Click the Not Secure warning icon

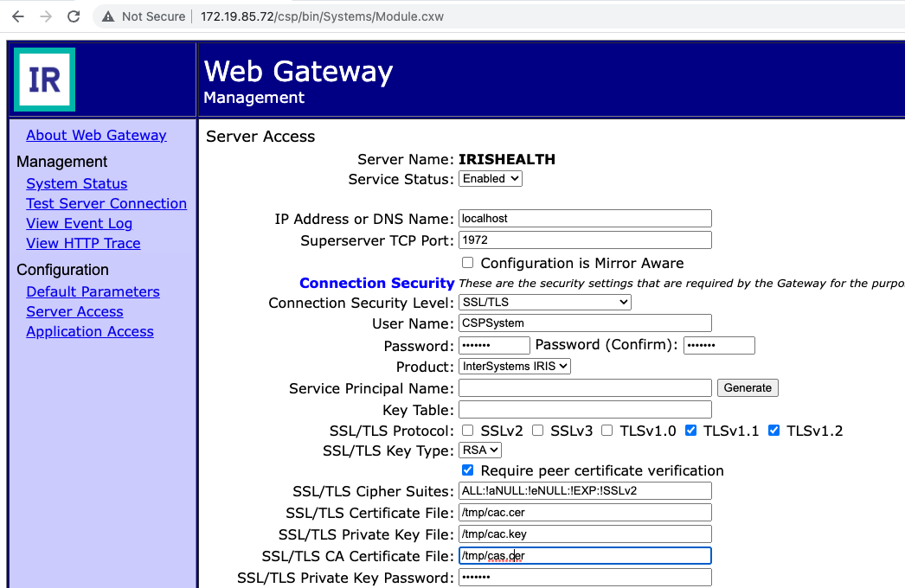point(108,16)
